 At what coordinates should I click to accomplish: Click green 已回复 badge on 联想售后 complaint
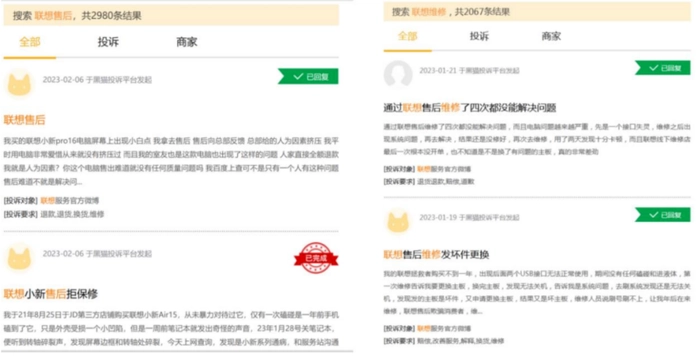pos(308,77)
